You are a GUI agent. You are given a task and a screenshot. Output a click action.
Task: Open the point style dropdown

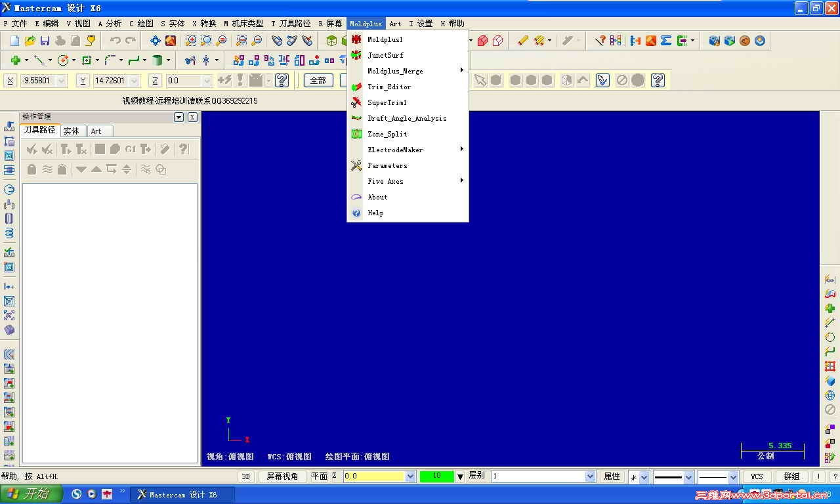tap(644, 477)
